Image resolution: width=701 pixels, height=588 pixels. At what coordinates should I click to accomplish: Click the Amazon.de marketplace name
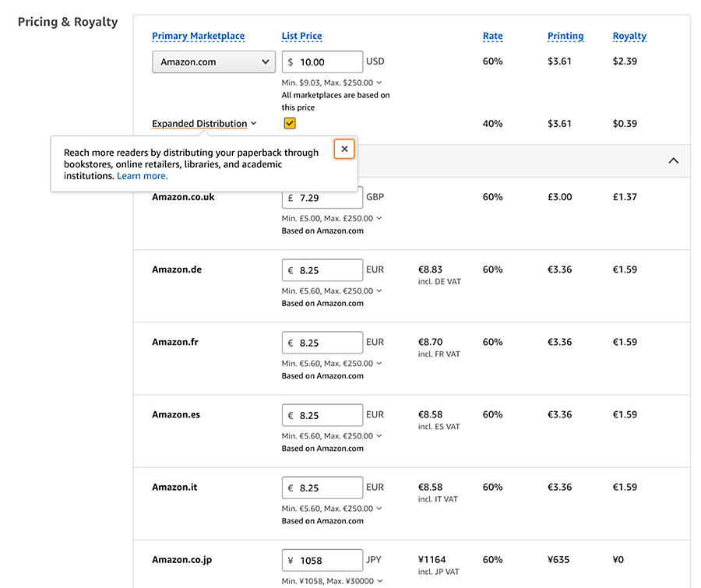click(x=177, y=269)
